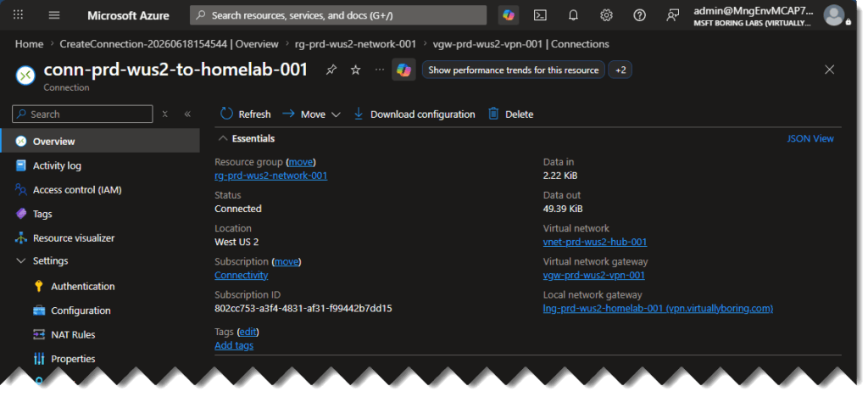Open the feedback icon in the top bar
The image size is (868, 397).
[672, 15]
